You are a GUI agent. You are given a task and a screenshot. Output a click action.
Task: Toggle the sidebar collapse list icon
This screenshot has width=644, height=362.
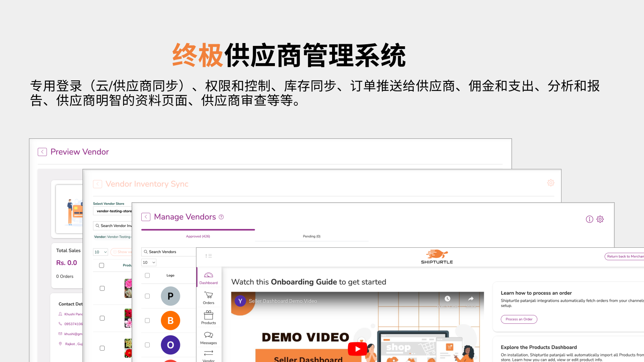(208, 256)
